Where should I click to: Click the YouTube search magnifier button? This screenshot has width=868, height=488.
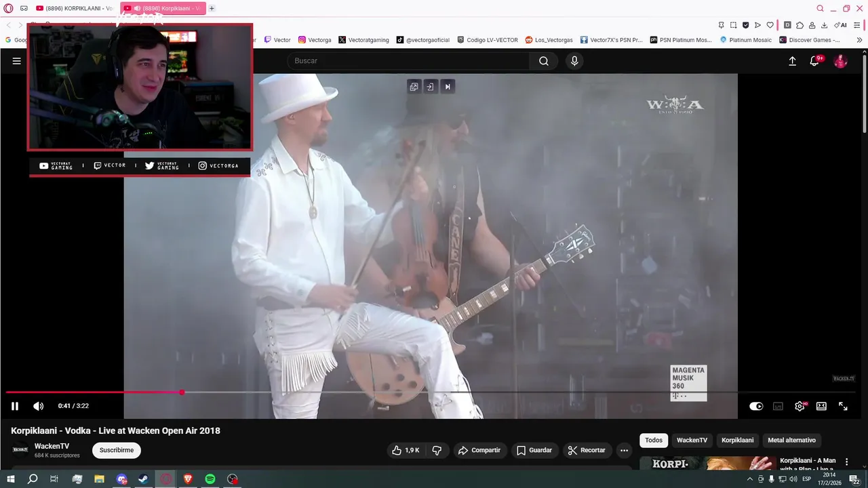click(x=544, y=61)
